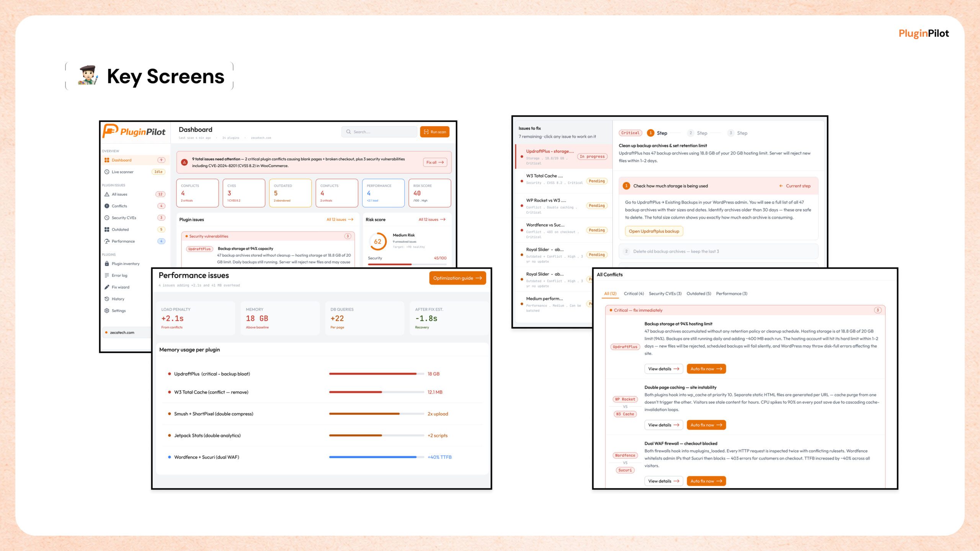980x551 pixels.
Task: Click the Live scanner clock icon
Action: 107,172
